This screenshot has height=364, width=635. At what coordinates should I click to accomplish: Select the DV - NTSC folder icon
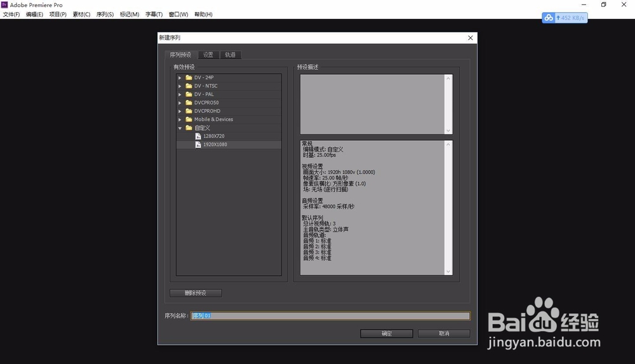click(x=189, y=86)
